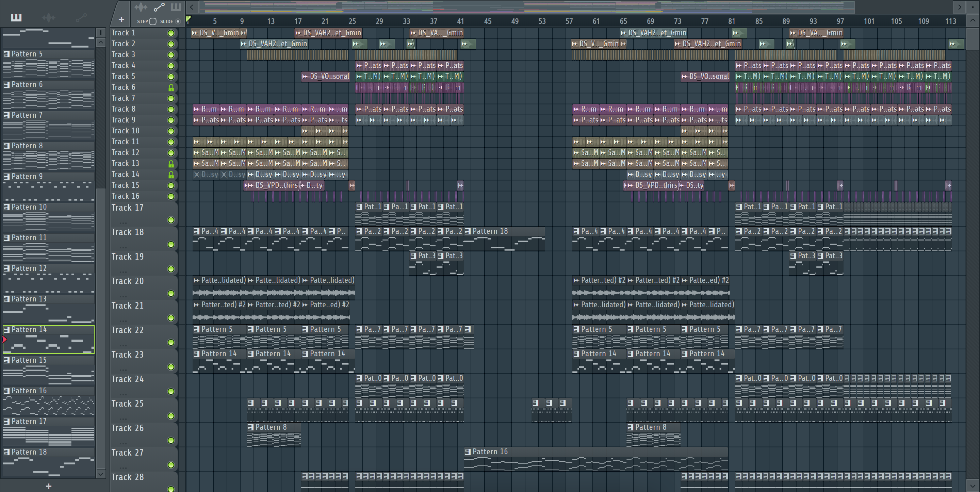Click the picker collapse bar button above scroll arrow
Screen dimensions: 980x492
pyautogui.click(x=100, y=32)
